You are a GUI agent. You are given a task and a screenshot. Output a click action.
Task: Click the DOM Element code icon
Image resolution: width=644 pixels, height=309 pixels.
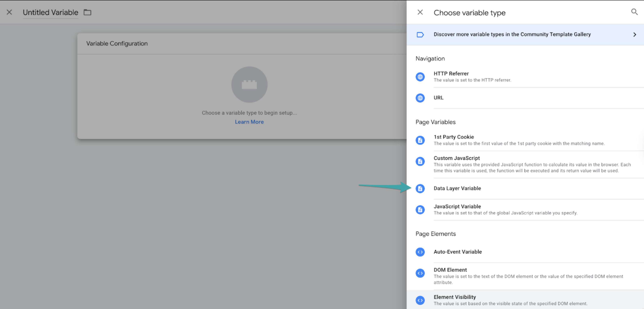click(420, 273)
